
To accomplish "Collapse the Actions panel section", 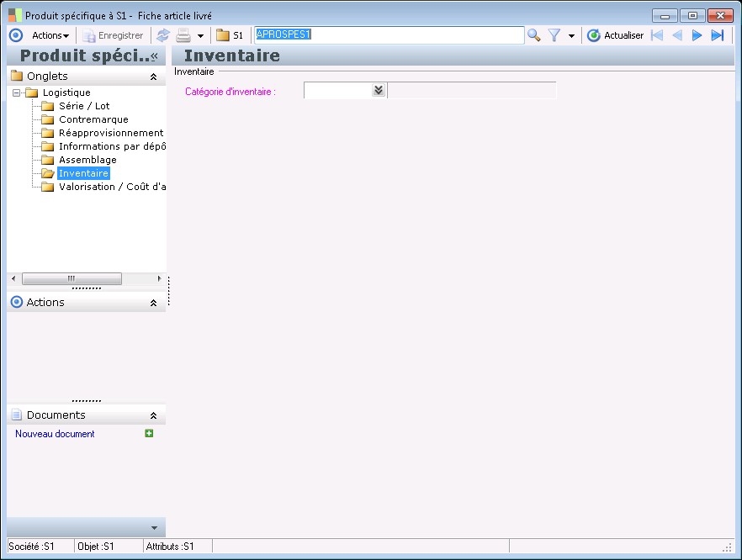I will (x=153, y=303).
